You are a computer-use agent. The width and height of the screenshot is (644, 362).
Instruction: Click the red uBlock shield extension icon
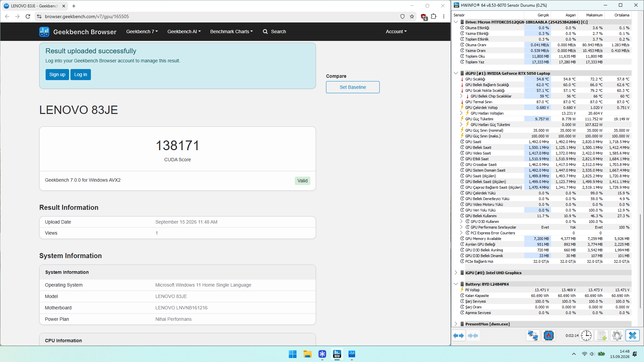pos(424,17)
